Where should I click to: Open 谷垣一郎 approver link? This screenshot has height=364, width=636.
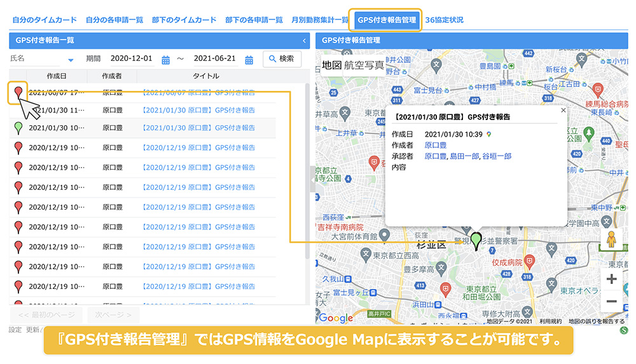[497, 156]
